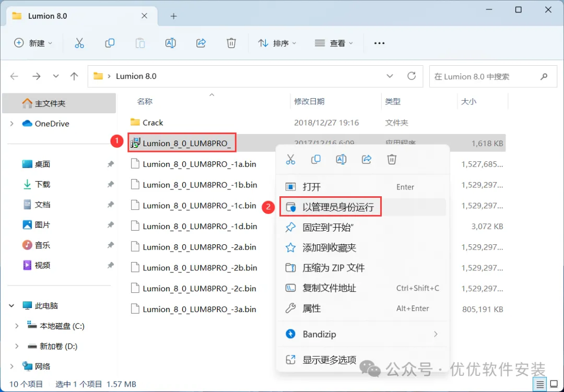Image resolution: width=564 pixels, height=392 pixels.
Task: Click Share icon in the context menu
Action: pos(366,159)
